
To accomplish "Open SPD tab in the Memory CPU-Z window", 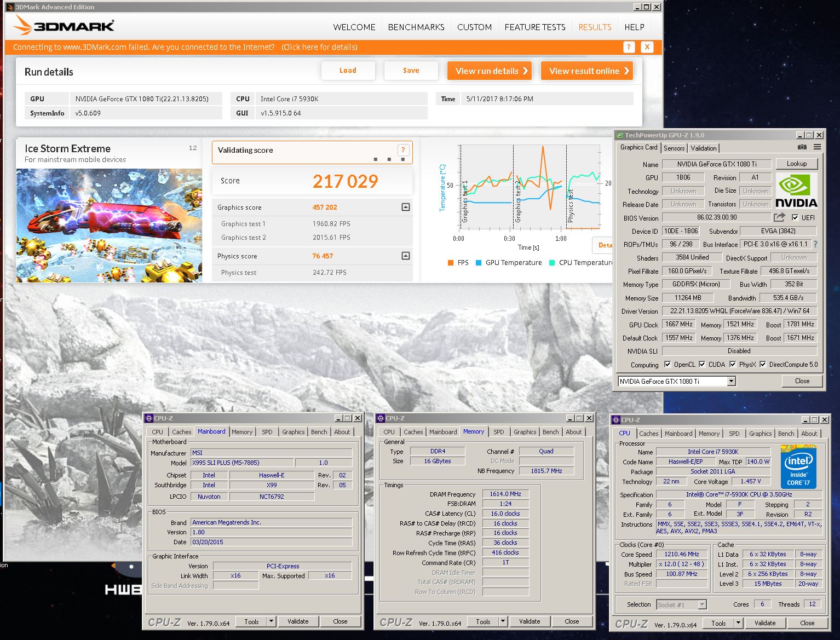I will tap(499, 432).
